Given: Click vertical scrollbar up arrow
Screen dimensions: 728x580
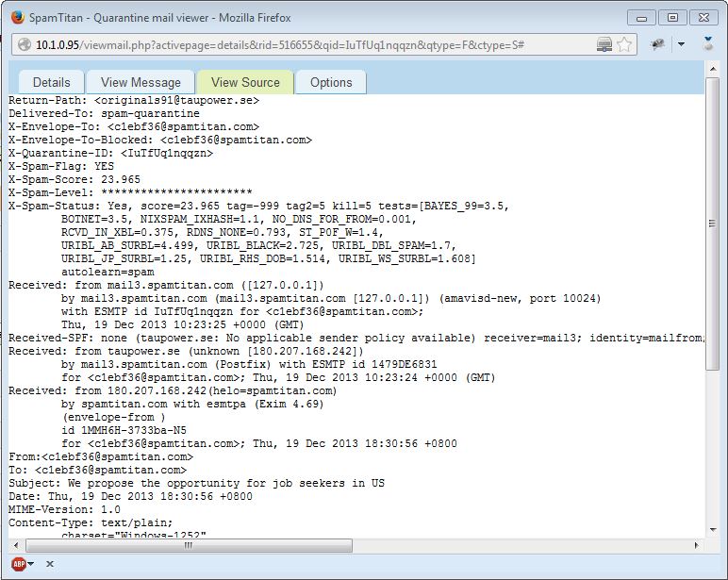Looking at the screenshot, I should tap(712, 69).
